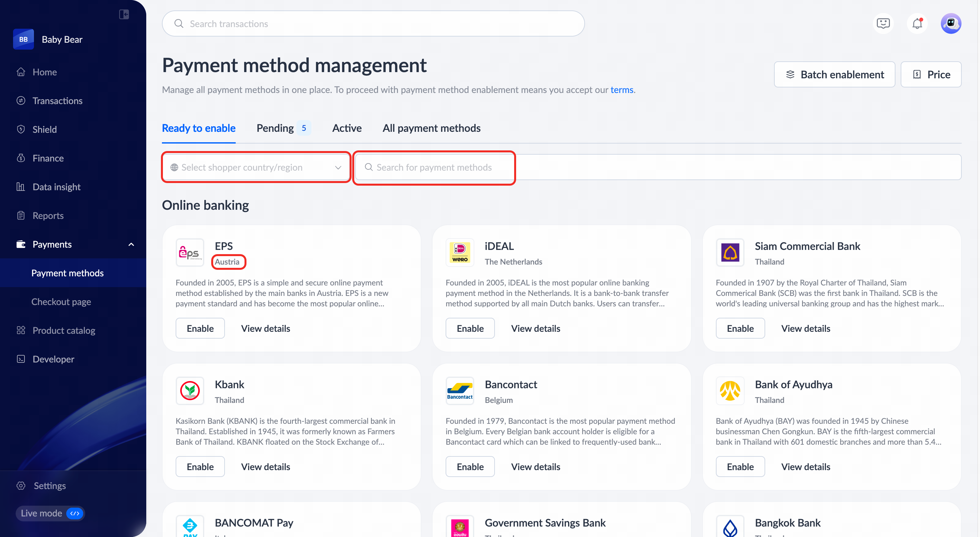
Task: View details for Bancontact
Action: (535, 467)
